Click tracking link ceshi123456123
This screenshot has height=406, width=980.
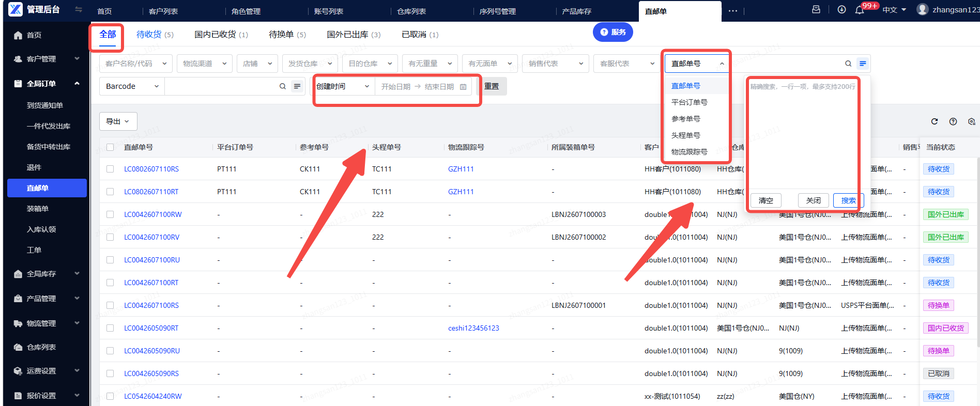point(473,328)
